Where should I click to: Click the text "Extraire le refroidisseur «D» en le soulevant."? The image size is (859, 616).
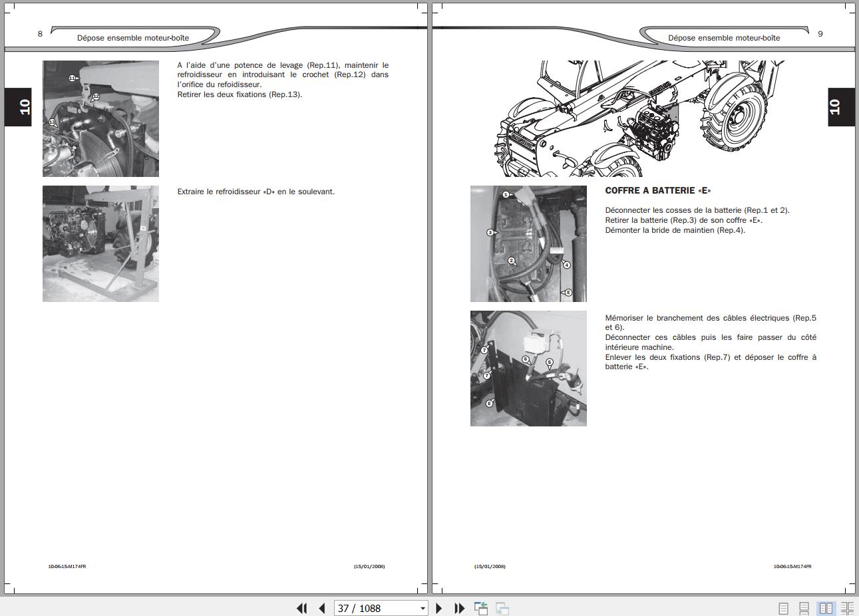click(256, 192)
